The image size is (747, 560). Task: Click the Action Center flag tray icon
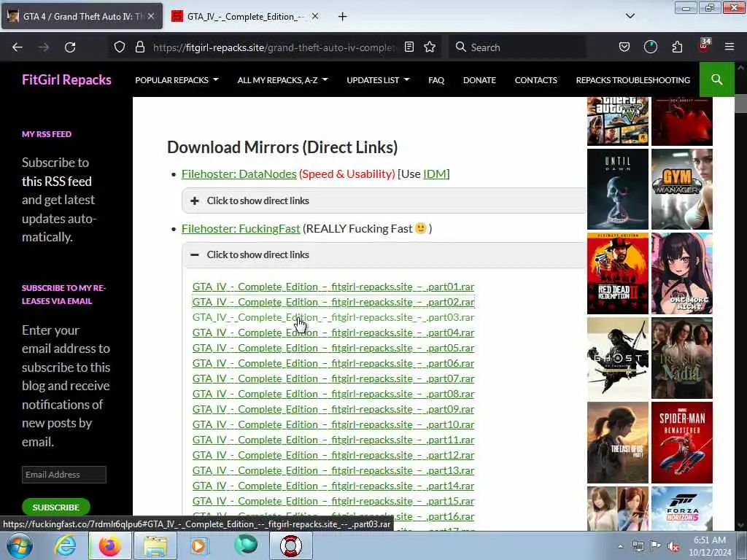(x=656, y=546)
